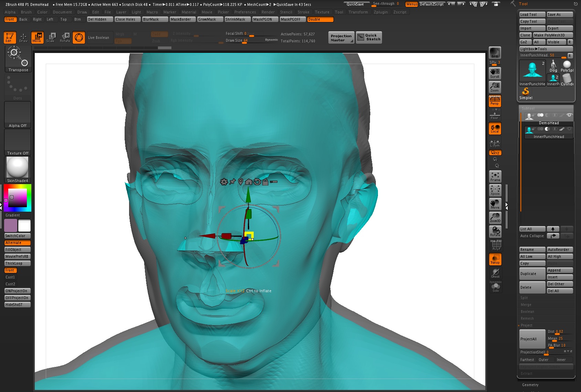Select the Draw mode icon
This screenshot has width=581, height=392.
click(23, 37)
